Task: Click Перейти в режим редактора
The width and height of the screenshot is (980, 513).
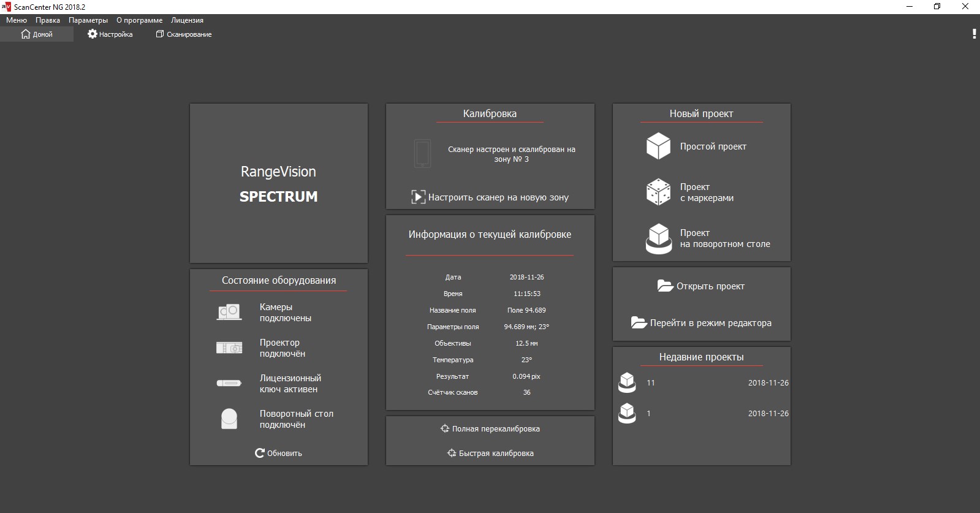Action: pos(701,323)
